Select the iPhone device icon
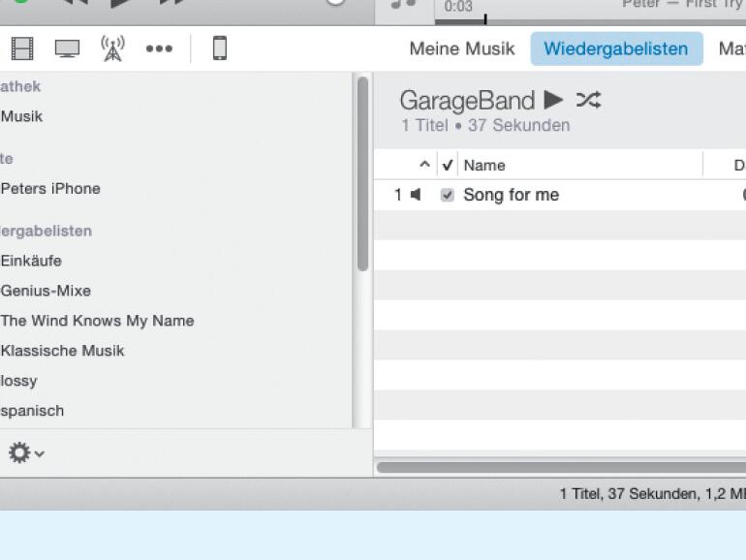 [219, 48]
